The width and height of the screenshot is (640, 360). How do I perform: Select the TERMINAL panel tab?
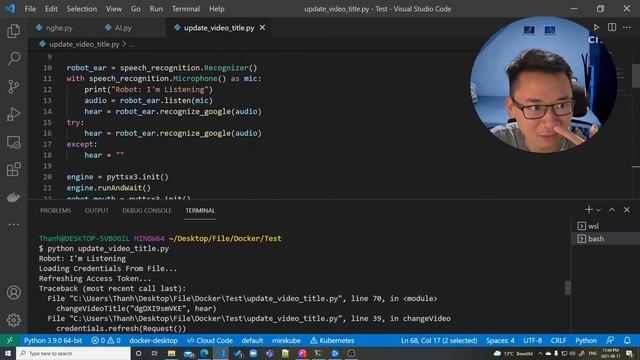point(200,211)
